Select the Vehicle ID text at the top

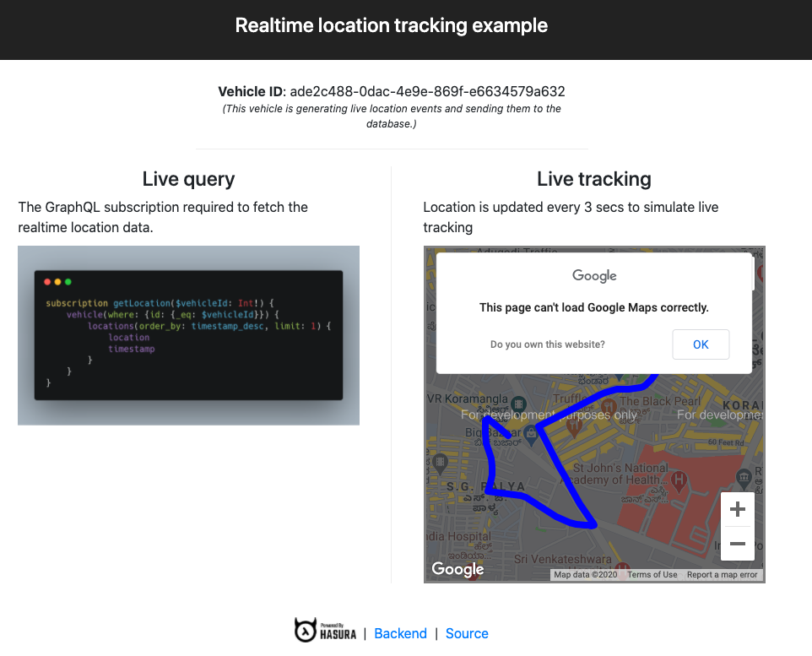[391, 91]
